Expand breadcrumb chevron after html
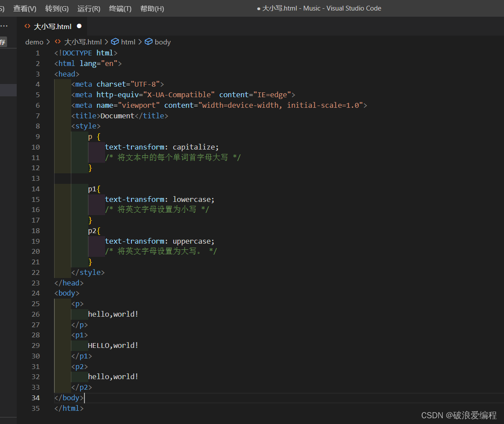 pyautogui.click(x=140, y=42)
